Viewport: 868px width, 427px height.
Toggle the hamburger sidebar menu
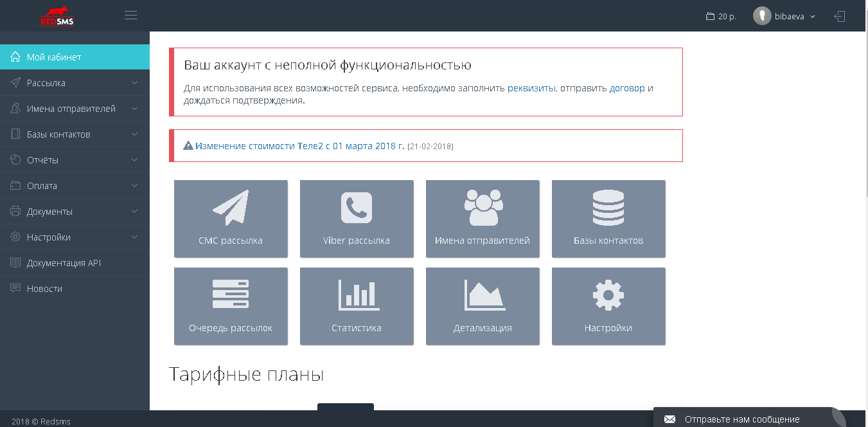tap(130, 15)
